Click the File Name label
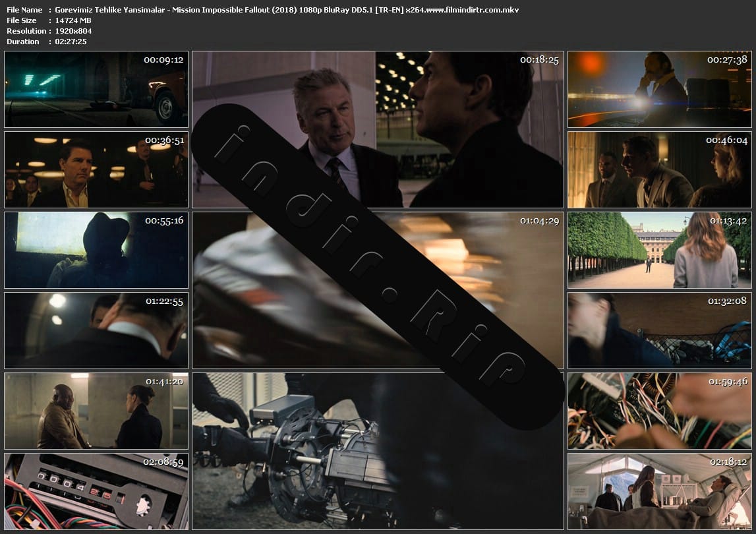The width and height of the screenshot is (756, 534). click(24, 10)
